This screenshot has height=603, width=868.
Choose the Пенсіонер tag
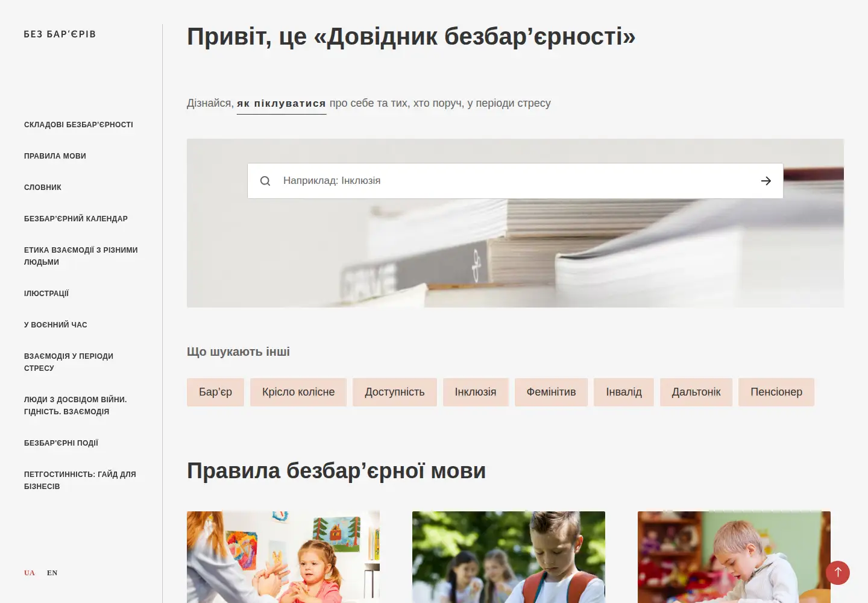pos(776,392)
